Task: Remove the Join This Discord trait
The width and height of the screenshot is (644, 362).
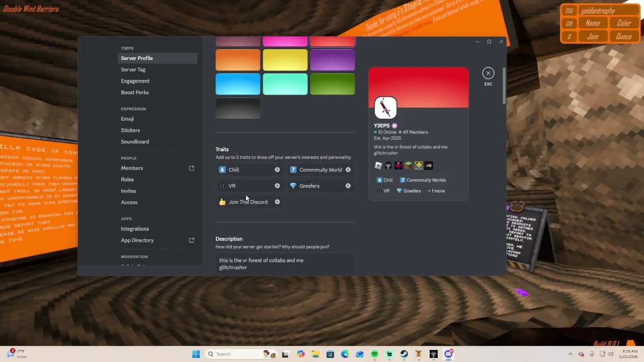Action: click(x=277, y=202)
